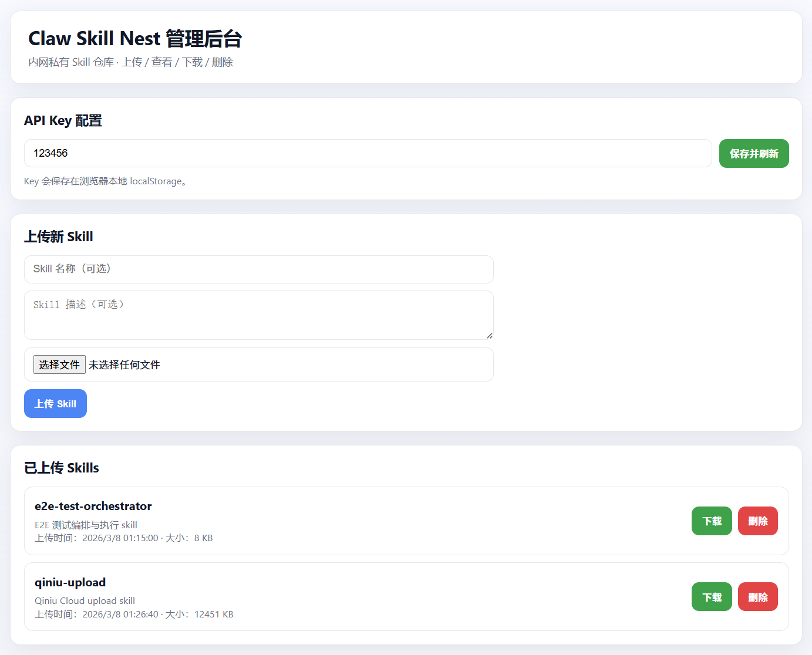Click the 已上传 Skills section heading
This screenshot has height=655, width=812.
click(x=62, y=468)
